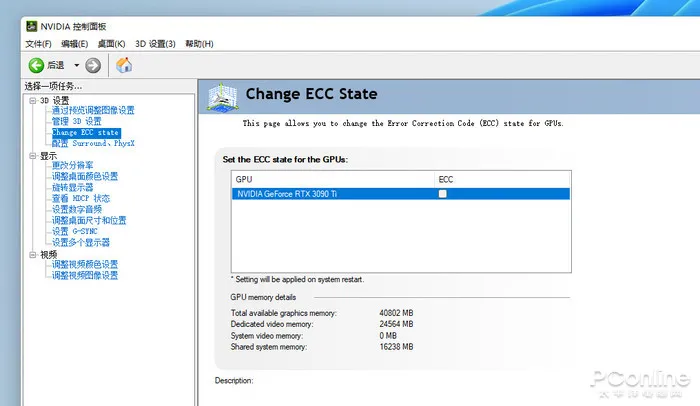Open the 文件(F) menu
Image resolution: width=700 pixels, height=406 pixels.
click(x=39, y=44)
